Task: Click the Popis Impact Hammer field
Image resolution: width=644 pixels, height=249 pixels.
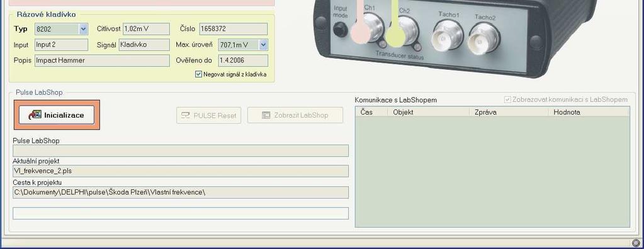Action: point(102,60)
